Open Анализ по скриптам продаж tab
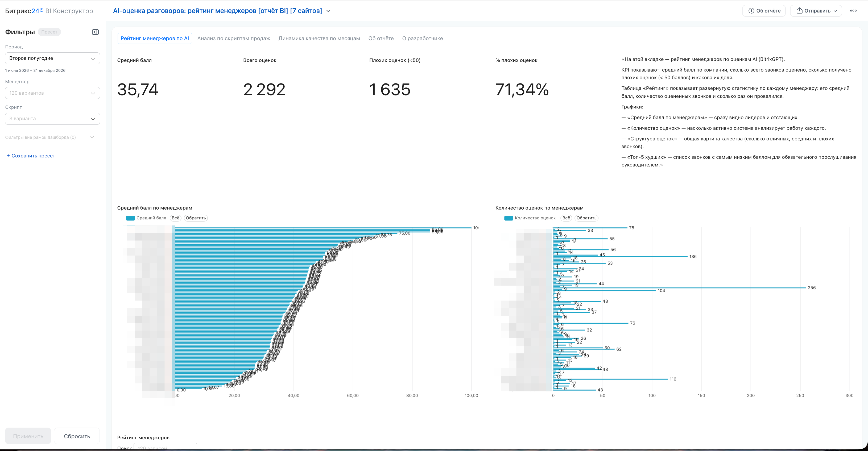 click(x=234, y=38)
